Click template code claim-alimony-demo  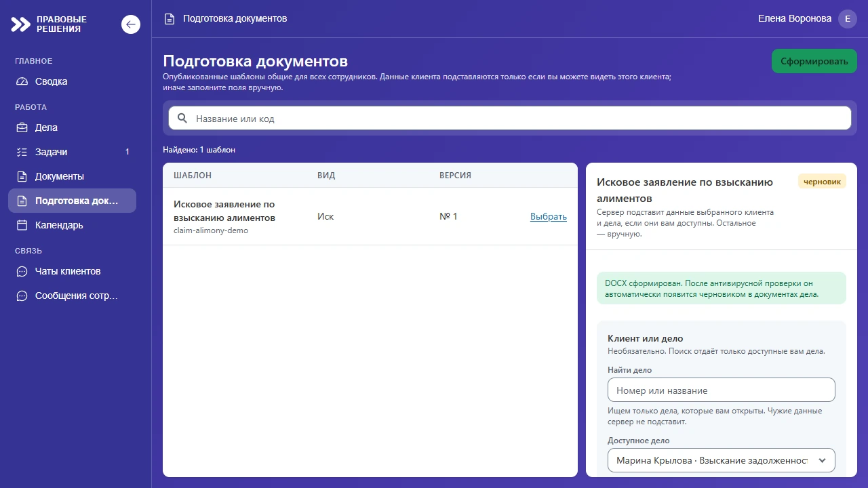[211, 230]
